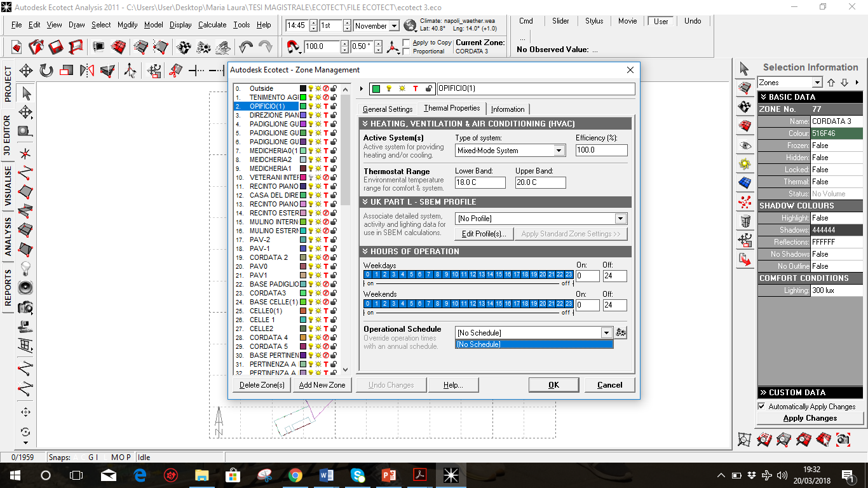Click the speaker tool in left toolbar

coord(25,287)
